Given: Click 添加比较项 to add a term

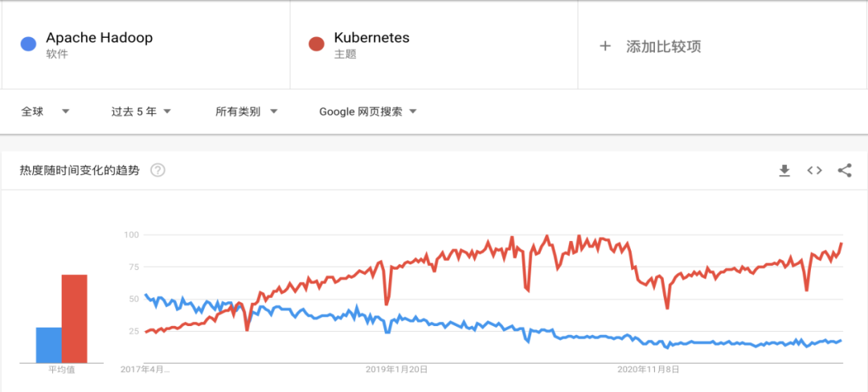Looking at the screenshot, I should click(664, 47).
